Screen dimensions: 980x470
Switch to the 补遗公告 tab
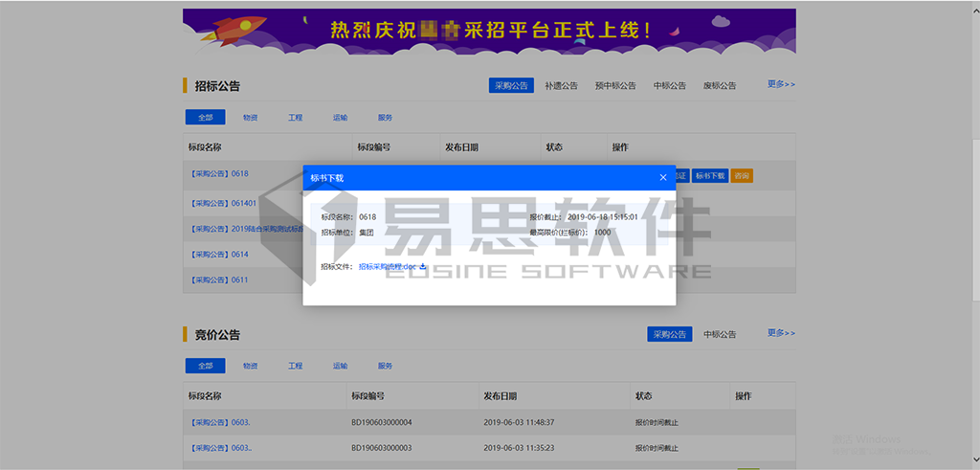561,85
